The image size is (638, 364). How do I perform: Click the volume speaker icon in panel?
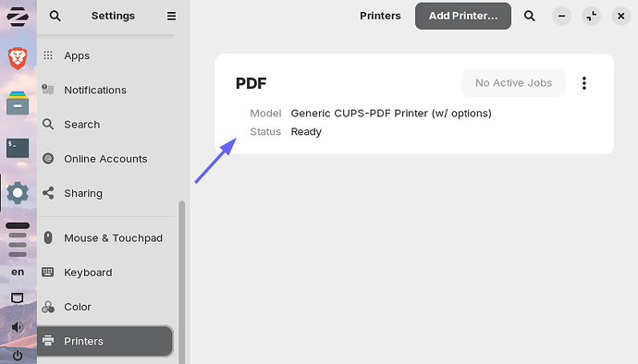tap(17, 327)
